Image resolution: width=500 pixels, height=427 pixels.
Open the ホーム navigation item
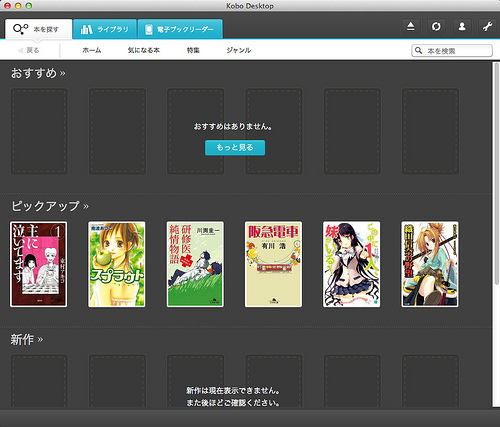[92, 50]
